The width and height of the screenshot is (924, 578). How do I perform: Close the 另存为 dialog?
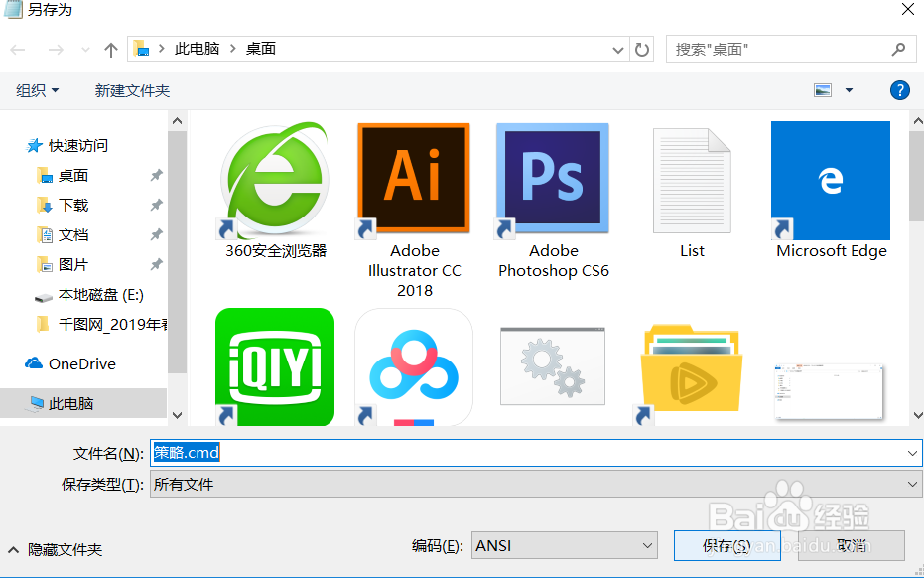908,10
